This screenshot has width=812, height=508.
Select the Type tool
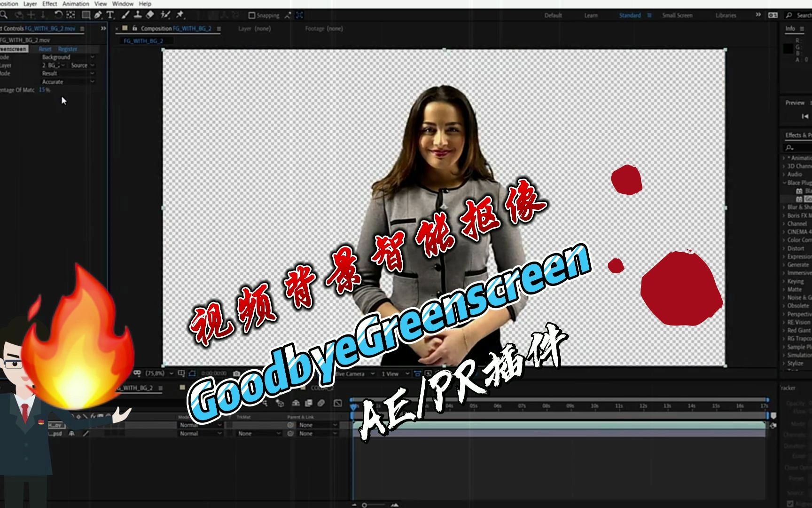pos(110,15)
